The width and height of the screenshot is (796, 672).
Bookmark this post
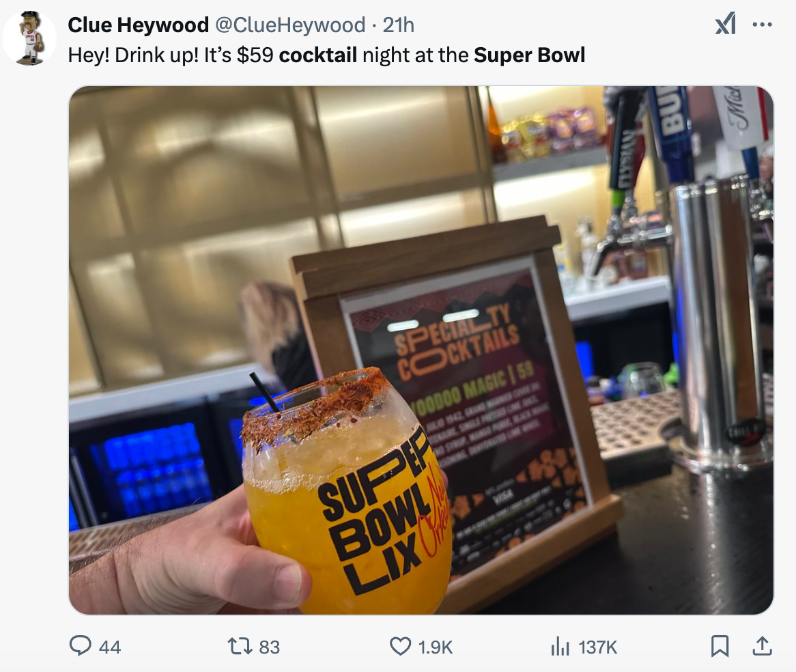coord(720,646)
